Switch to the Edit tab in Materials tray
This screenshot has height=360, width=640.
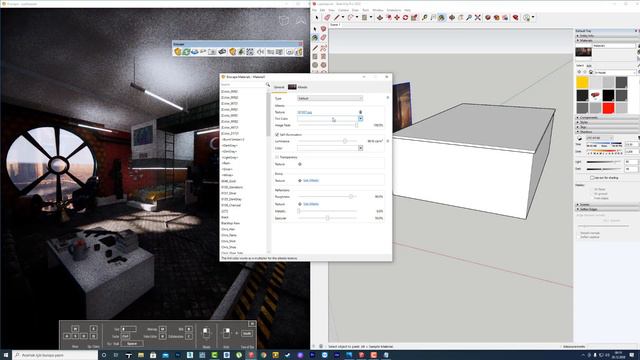click(589, 66)
